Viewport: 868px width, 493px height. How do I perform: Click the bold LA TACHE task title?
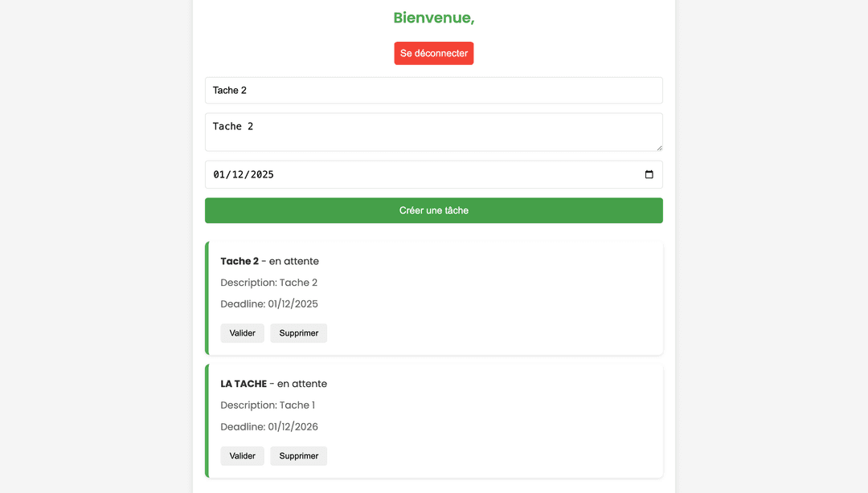coord(244,384)
